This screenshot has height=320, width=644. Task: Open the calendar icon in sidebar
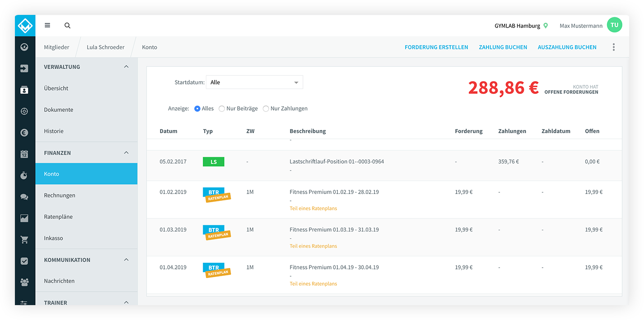pyautogui.click(x=24, y=154)
